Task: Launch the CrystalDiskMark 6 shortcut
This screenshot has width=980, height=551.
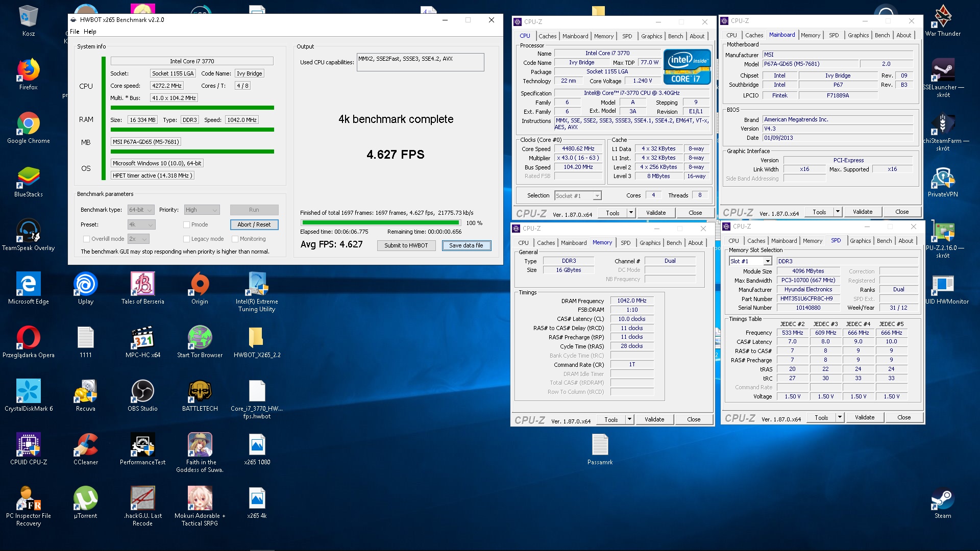Action: [x=29, y=396]
